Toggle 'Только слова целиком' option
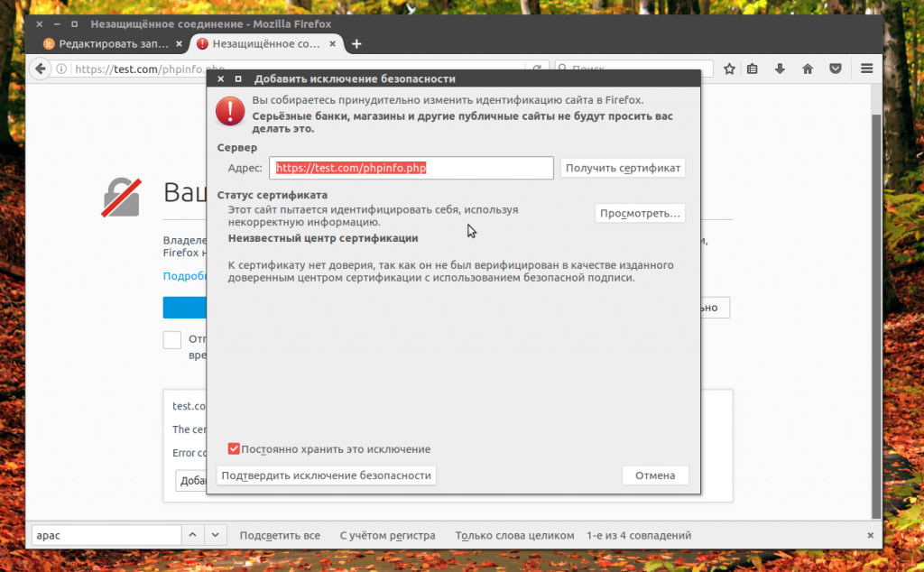Image resolution: width=924 pixels, height=572 pixels. point(514,536)
